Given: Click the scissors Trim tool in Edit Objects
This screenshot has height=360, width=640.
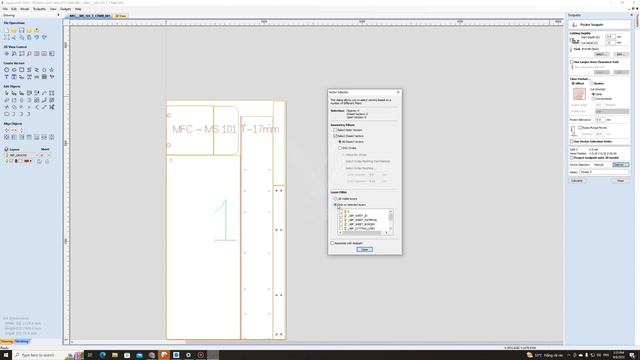Looking at the screenshot, I should (51, 107).
